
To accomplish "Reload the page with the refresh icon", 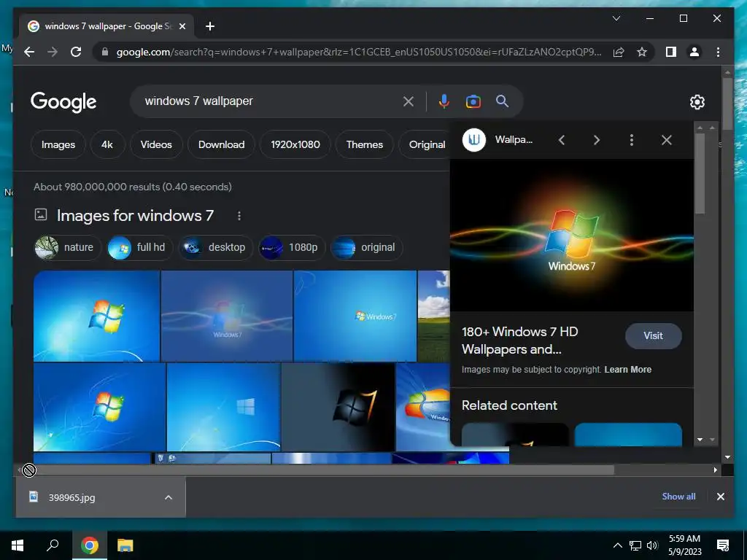I will (76, 52).
